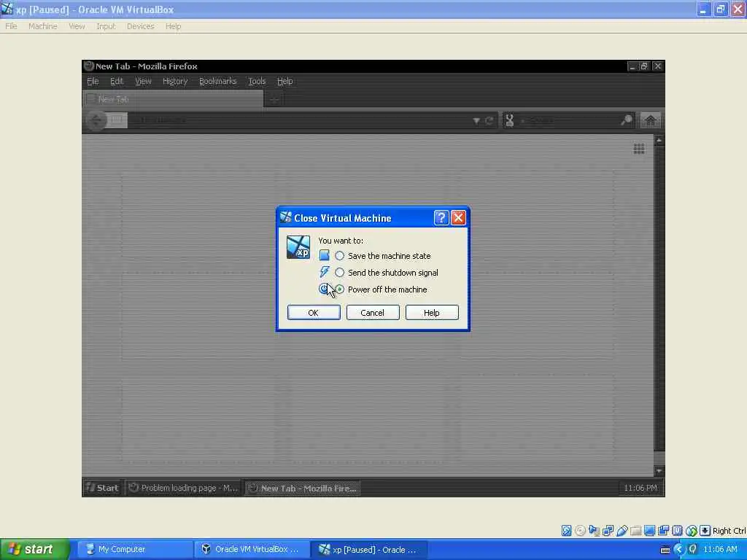
Task: Click guest Firefox search magnifier icon
Action: (626, 120)
